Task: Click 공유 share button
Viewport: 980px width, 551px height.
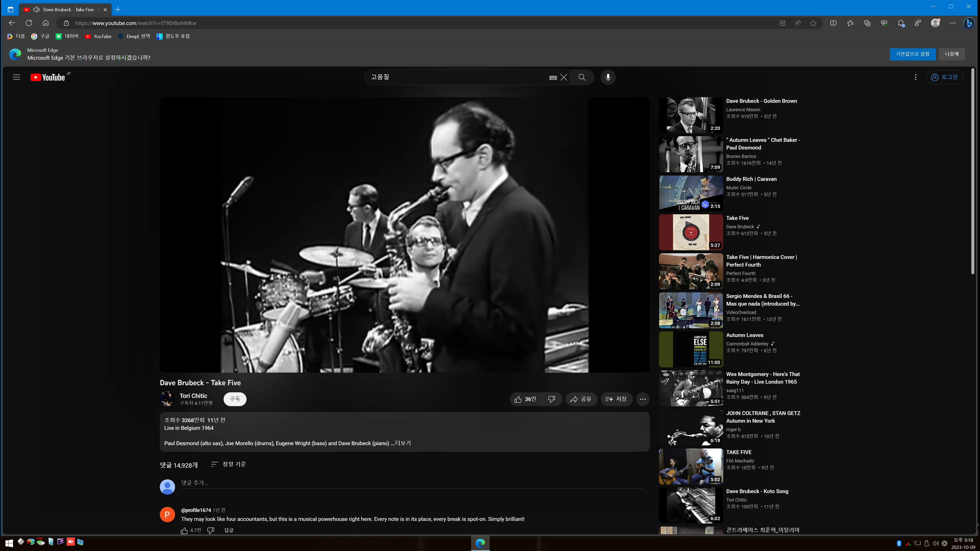Action: (x=581, y=399)
